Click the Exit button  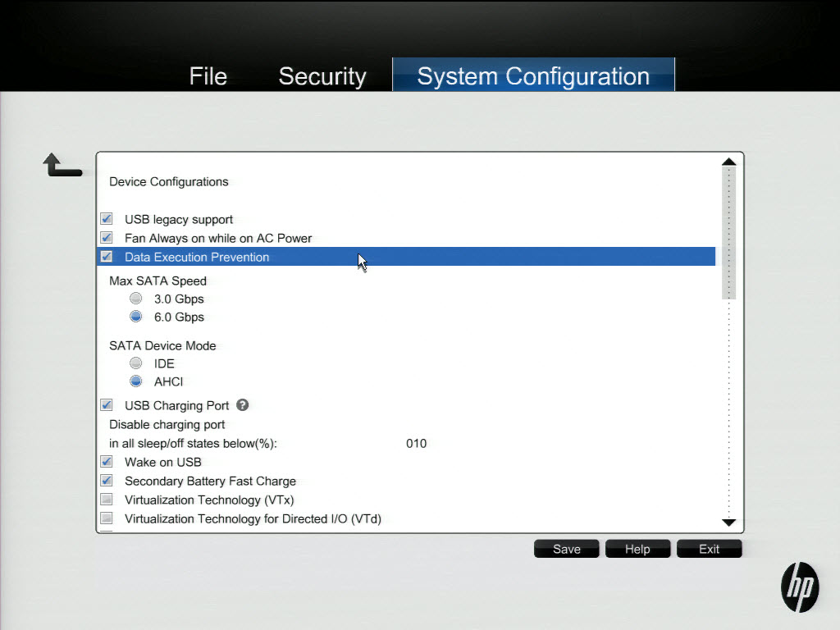click(709, 549)
